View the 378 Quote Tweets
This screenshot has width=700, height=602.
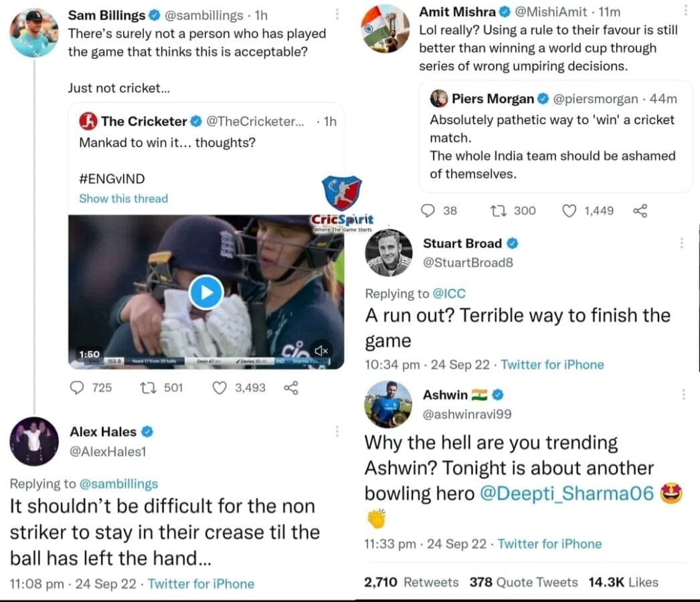coord(523,582)
